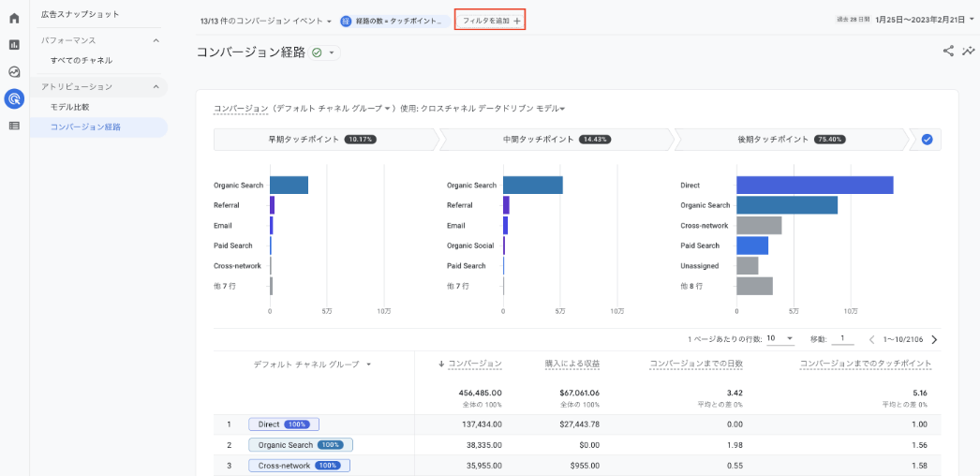Viewport: 980px width, 476px height.
Task: Click the 1〜10/2106 pagination text
Action: pos(904,339)
